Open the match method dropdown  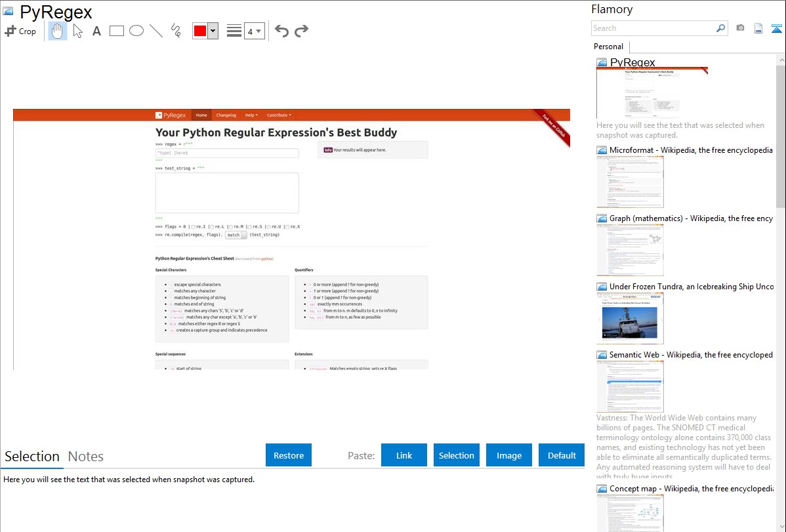pyautogui.click(x=236, y=235)
